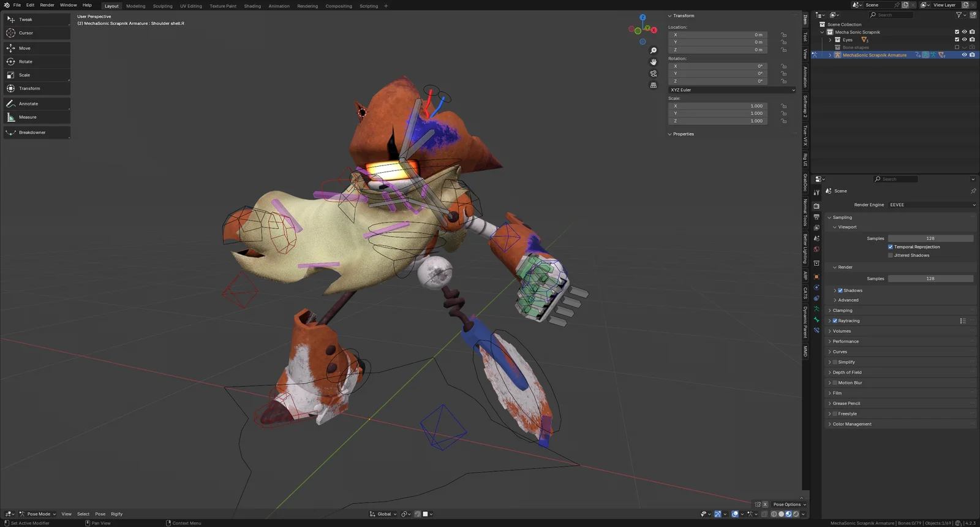Open the Pose Options popover
Image resolution: width=980 pixels, height=527 pixels.
tap(790, 505)
